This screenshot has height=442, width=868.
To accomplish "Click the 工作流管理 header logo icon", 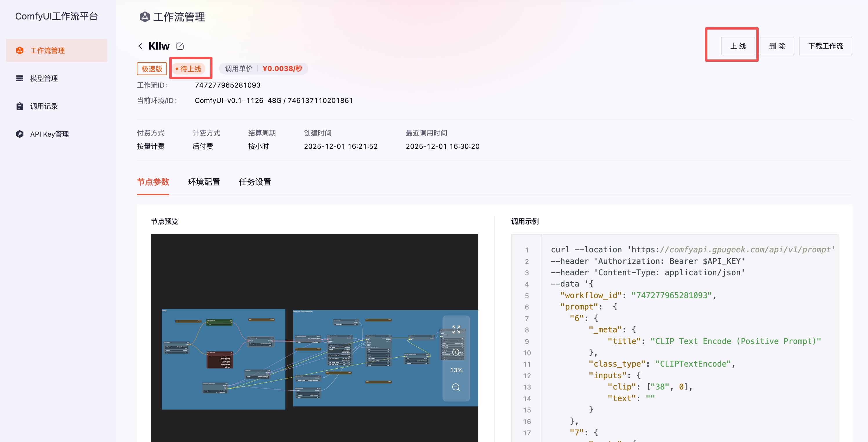I will (145, 17).
